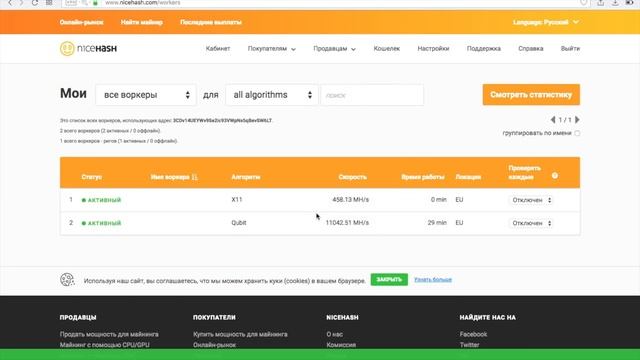
Task: Open check interval dropdown for Qubit row
Action: 531,223
